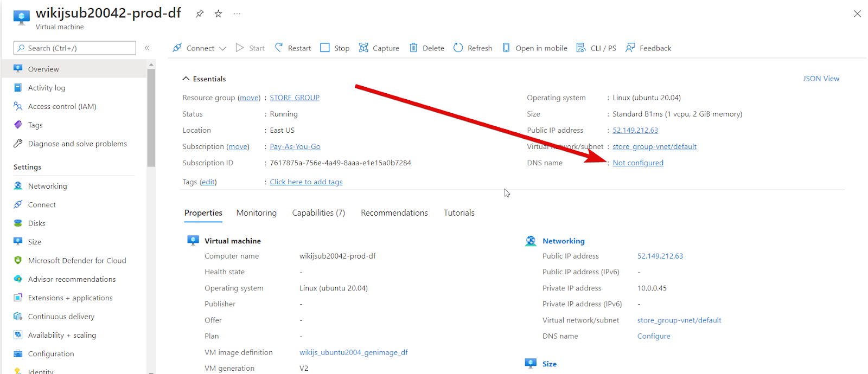The width and height of the screenshot is (868, 374).
Task: Click the Capture icon
Action: [x=363, y=48]
